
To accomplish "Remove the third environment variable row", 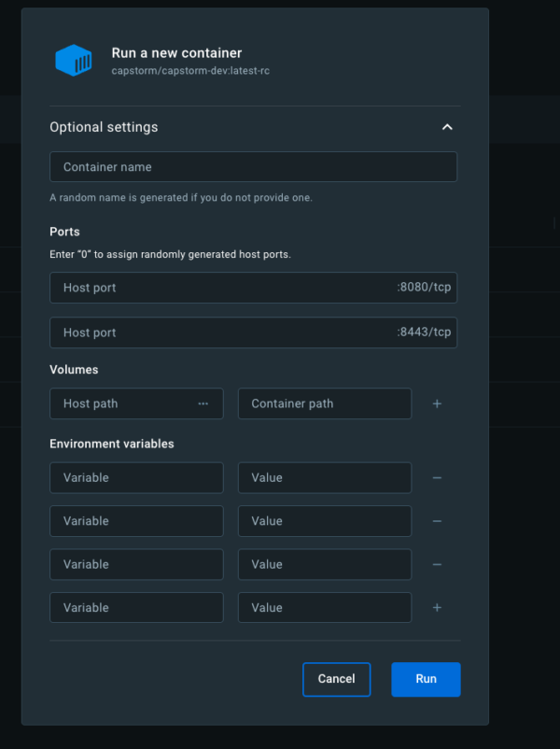I will point(437,564).
